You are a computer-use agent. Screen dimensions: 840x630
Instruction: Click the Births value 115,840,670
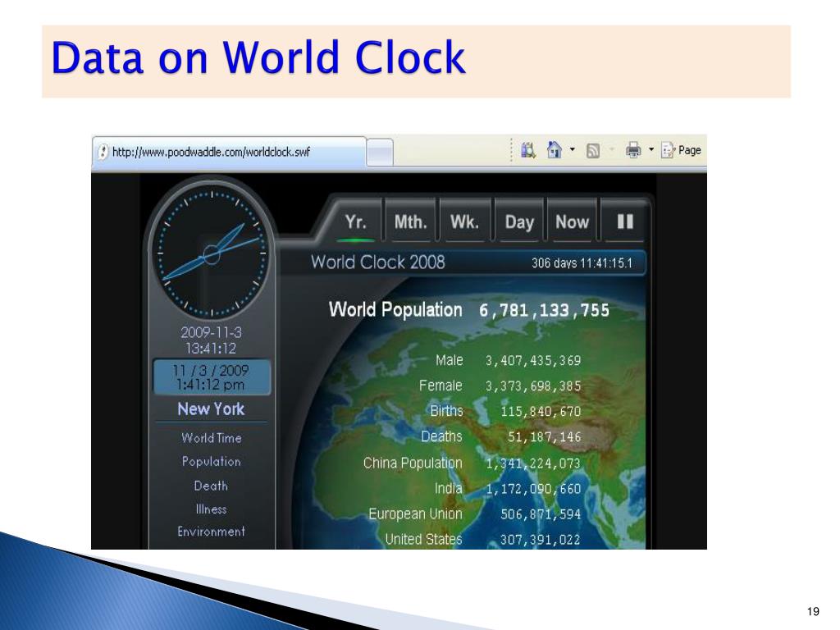point(540,412)
